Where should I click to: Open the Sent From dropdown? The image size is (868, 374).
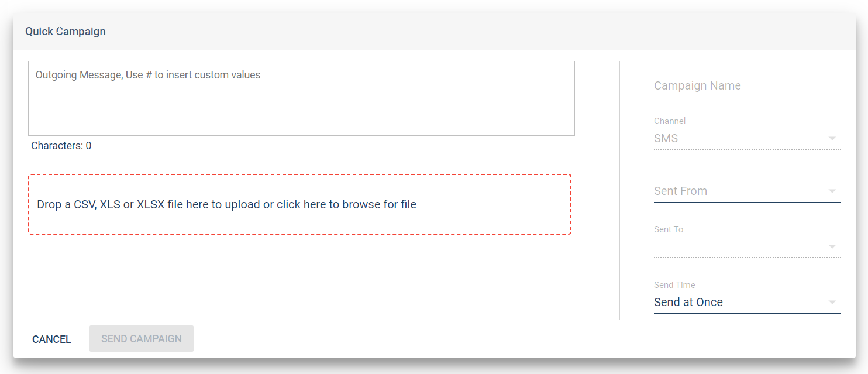pos(747,191)
